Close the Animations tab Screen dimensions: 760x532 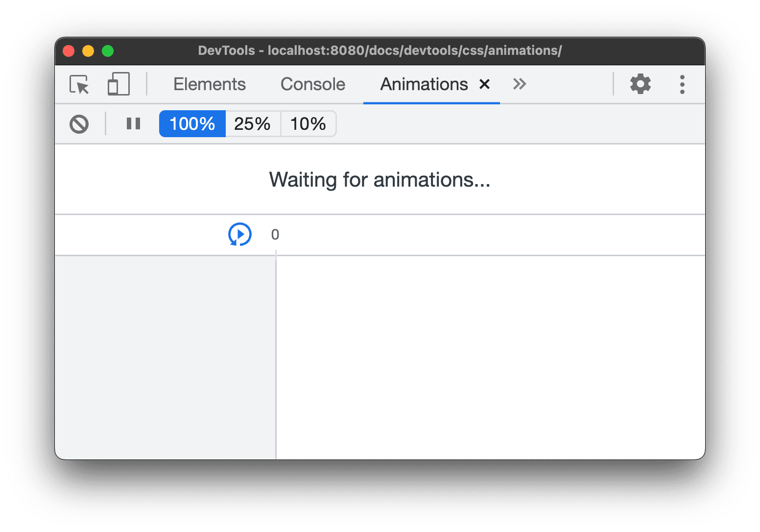484,84
